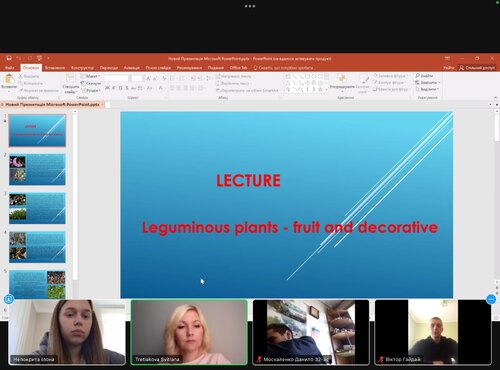
Task: Click the bullets list icon
Action: coord(173,79)
